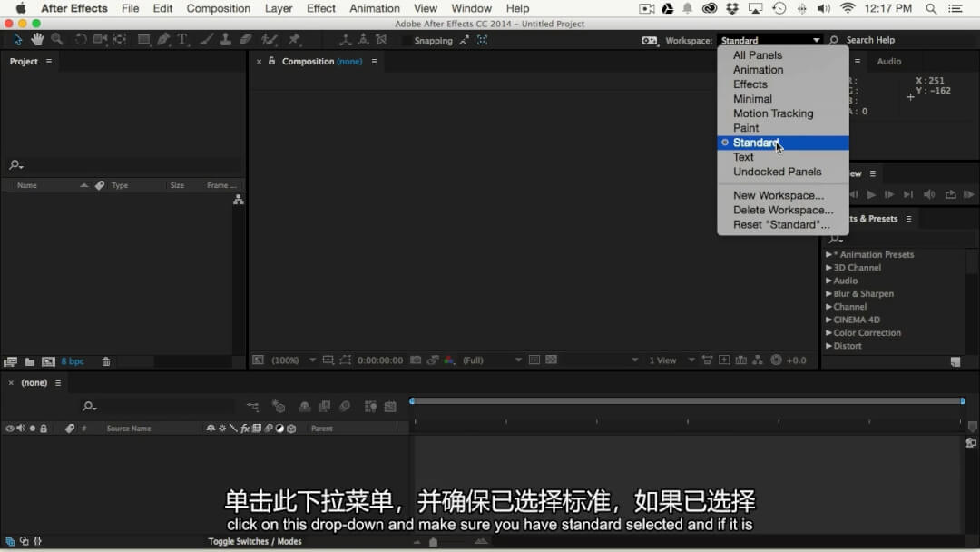Select the Type tool
The height and width of the screenshot is (552, 980).
(x=182, y=40)
